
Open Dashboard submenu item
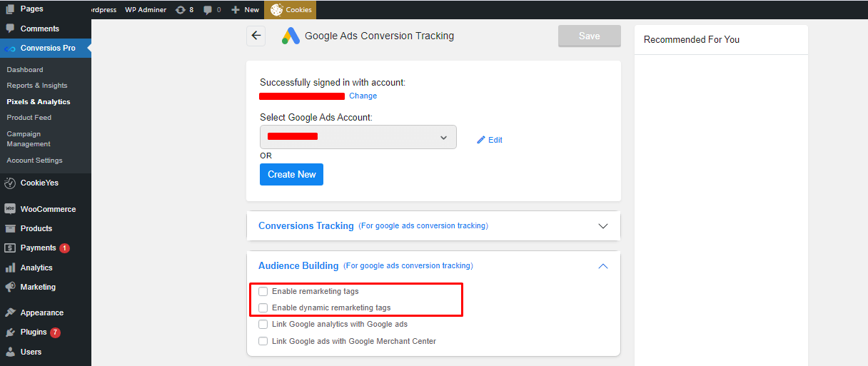point(25,70)
